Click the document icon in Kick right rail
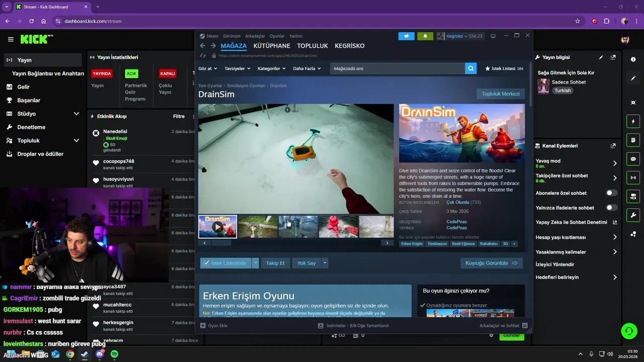644x362 pixels. click(x=633, y=140)
